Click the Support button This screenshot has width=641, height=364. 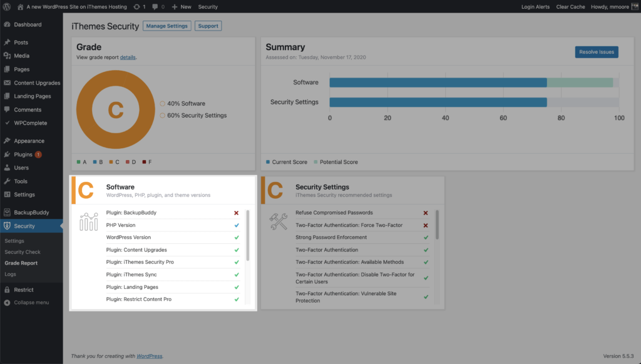pos(208,26)
